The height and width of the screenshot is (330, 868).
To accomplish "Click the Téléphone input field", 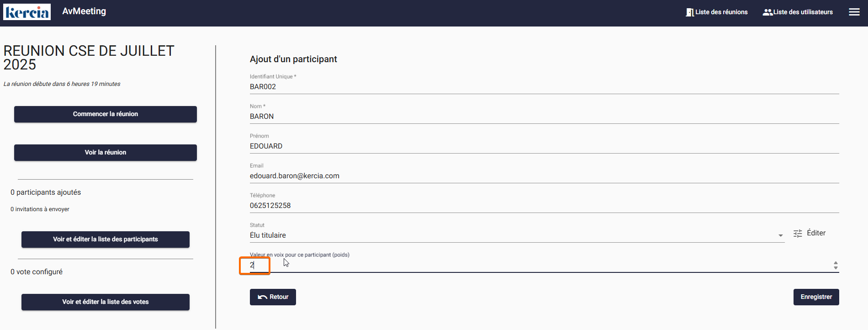I will 544,206.
